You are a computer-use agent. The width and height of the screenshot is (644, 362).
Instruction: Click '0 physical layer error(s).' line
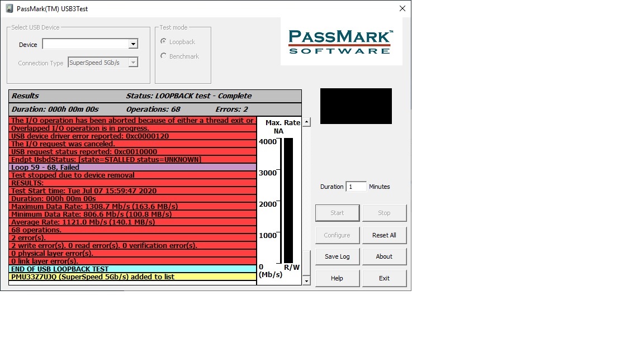coord(132,253)
